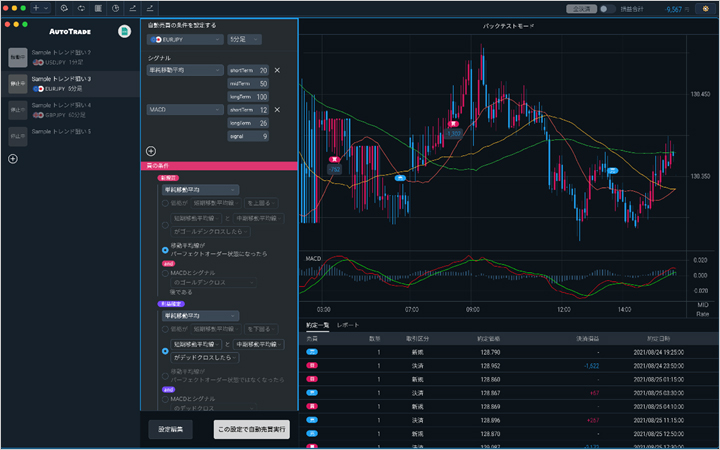This screenshot has width=720, height=450.
Task: Select the dead cross radio option
Action: click(x=165, y=351)
